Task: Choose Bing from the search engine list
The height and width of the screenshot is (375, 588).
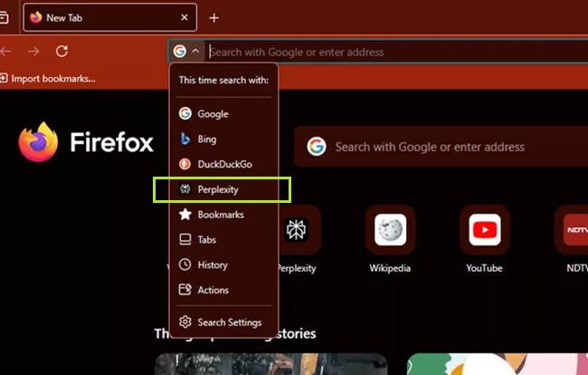Action: (223, 139)
